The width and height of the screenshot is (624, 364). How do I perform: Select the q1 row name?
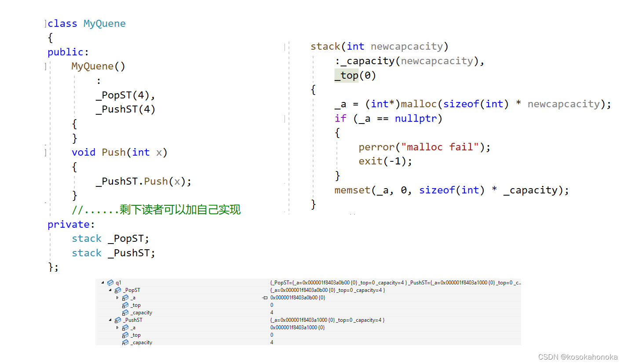pos(118,283)
